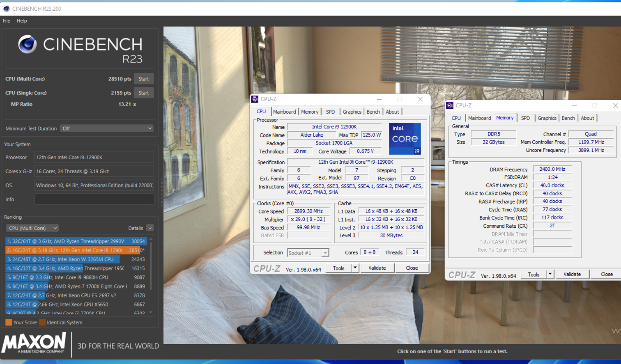
Task: Click the Cinebench R23 logo sphere
Action: click(x=28, y=44)
